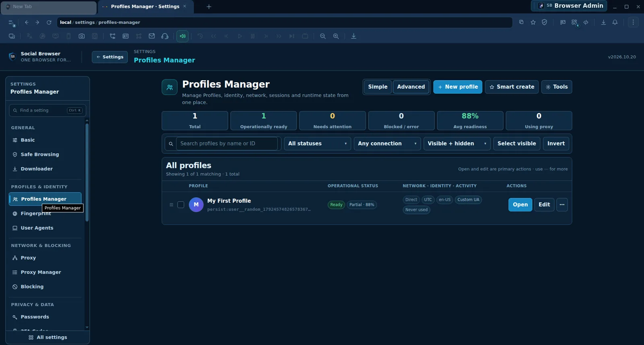This screenshot has height=345, width=644.
Task: Open the browser three-dot menu
Action: [633, 23]
